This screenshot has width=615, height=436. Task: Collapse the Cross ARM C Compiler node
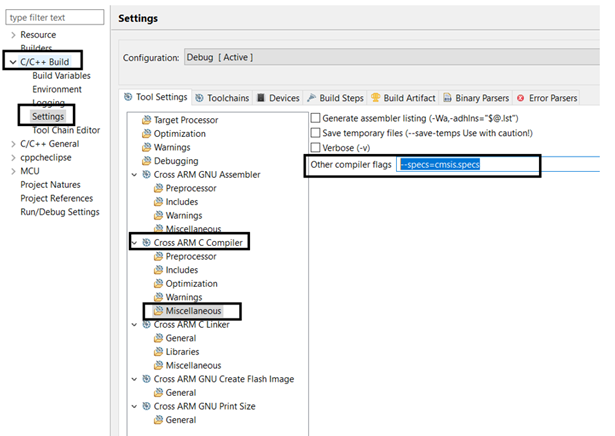click(134, 243)
